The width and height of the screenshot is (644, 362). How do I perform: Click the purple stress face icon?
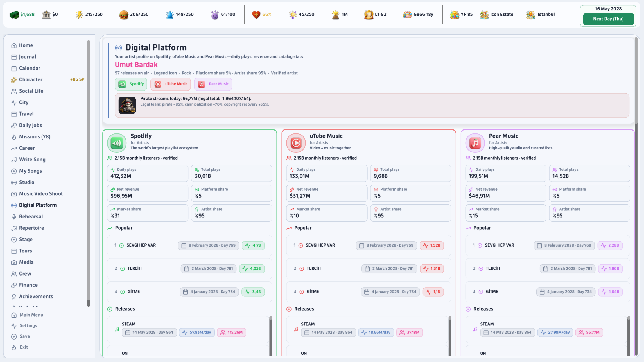[215, 15]
